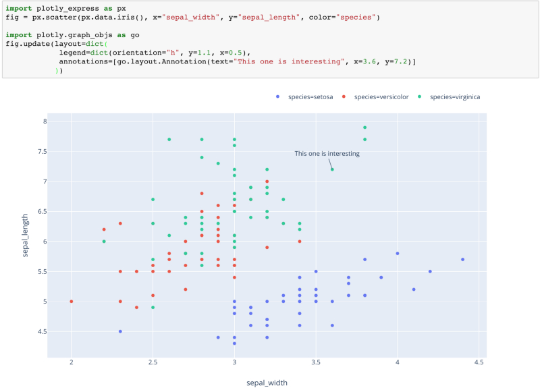Select the blue point at width 4, length 5.8
This screenshot has height=392, width=540.
click(398, 253)
